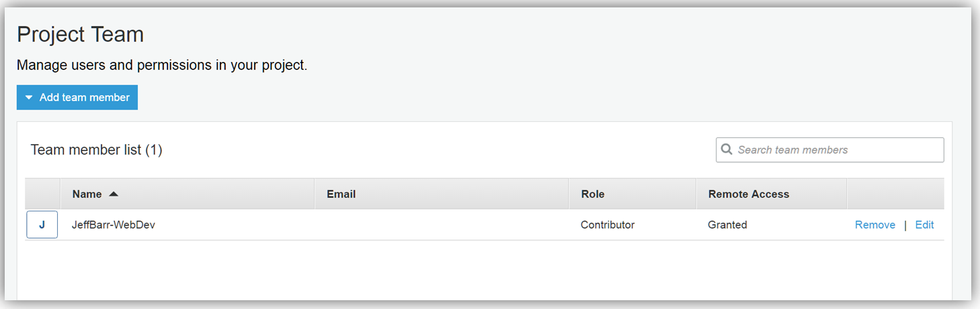Select the JeffBarr-WebDev name cell
The height and width of the screenshot is (309, 980).
114,225
